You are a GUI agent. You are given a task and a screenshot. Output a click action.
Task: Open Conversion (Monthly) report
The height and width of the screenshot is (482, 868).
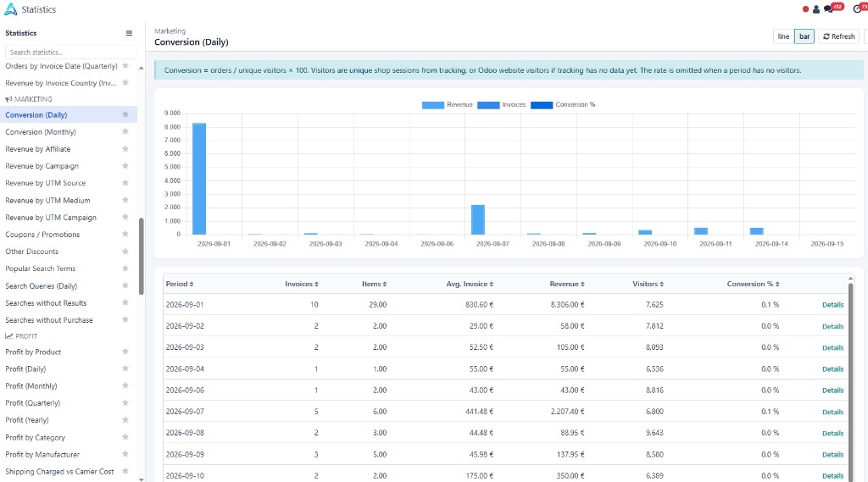[41, 131]
